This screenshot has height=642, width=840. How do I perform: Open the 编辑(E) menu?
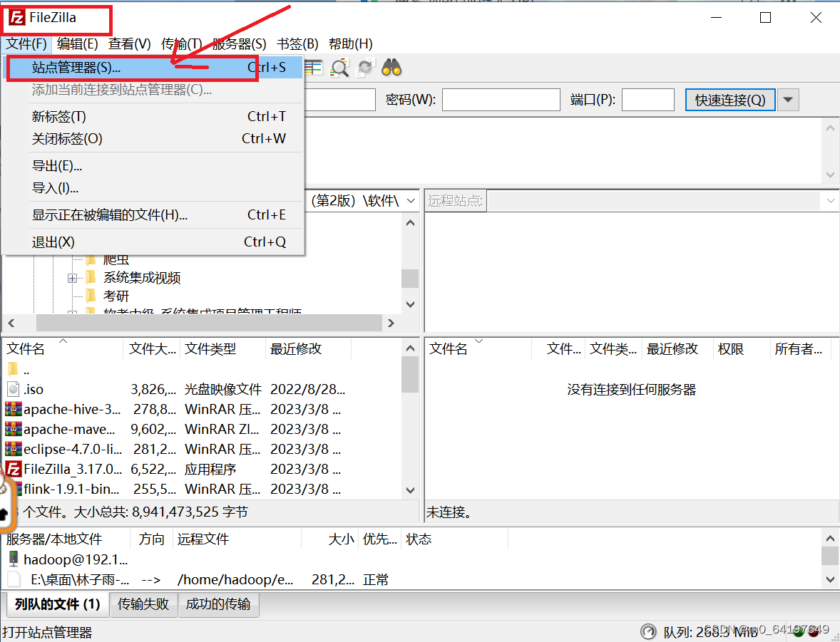point(78,44)
